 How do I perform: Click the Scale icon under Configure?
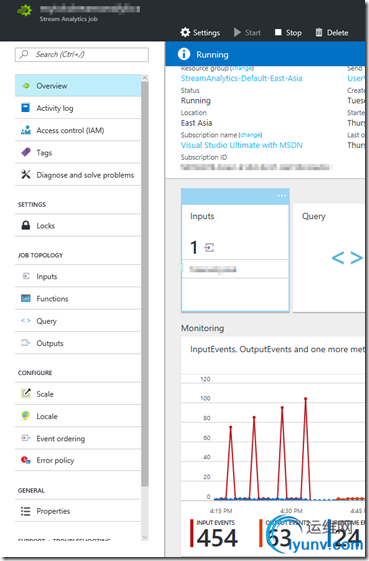(26, 394)
